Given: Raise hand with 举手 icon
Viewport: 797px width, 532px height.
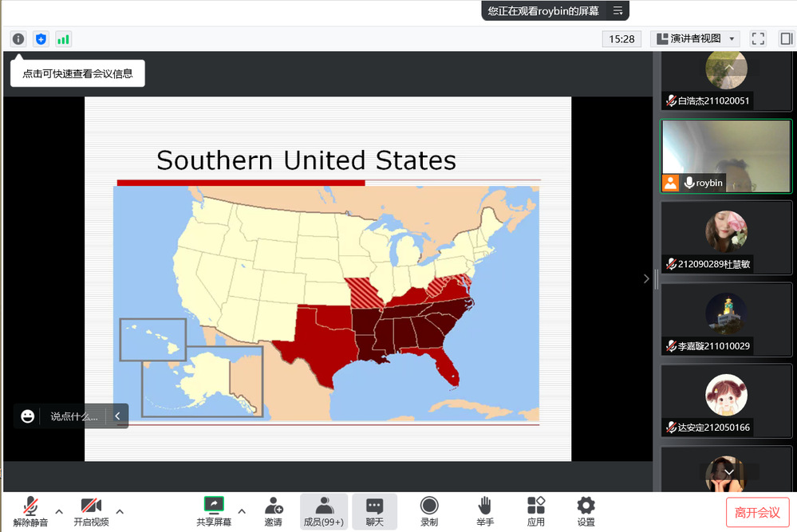Looking at the screenshot, I should point(484,511).
